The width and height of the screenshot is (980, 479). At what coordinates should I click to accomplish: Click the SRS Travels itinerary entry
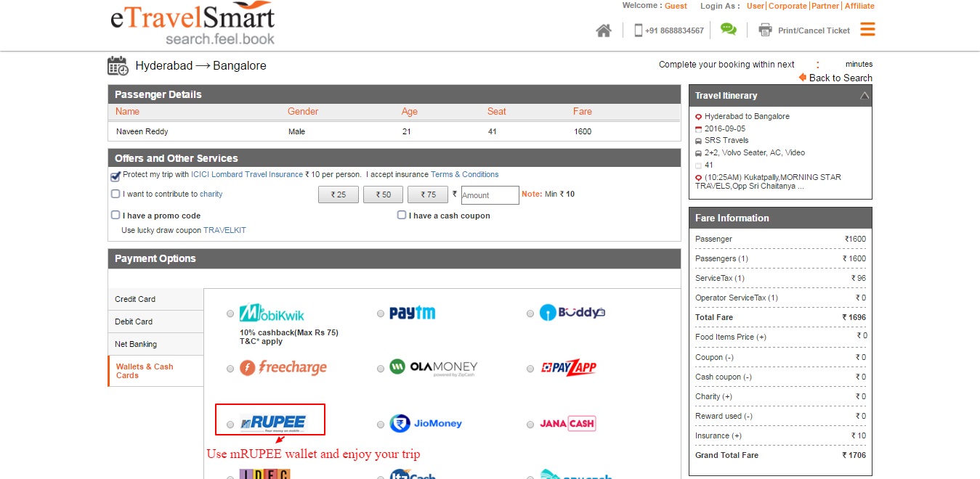pos(726,140)
